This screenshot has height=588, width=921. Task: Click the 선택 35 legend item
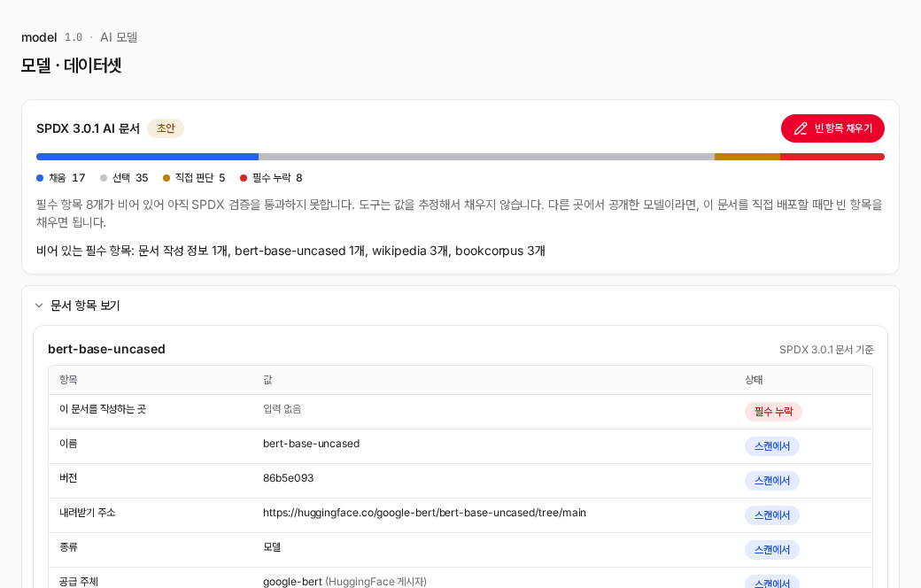pos(124,178)
